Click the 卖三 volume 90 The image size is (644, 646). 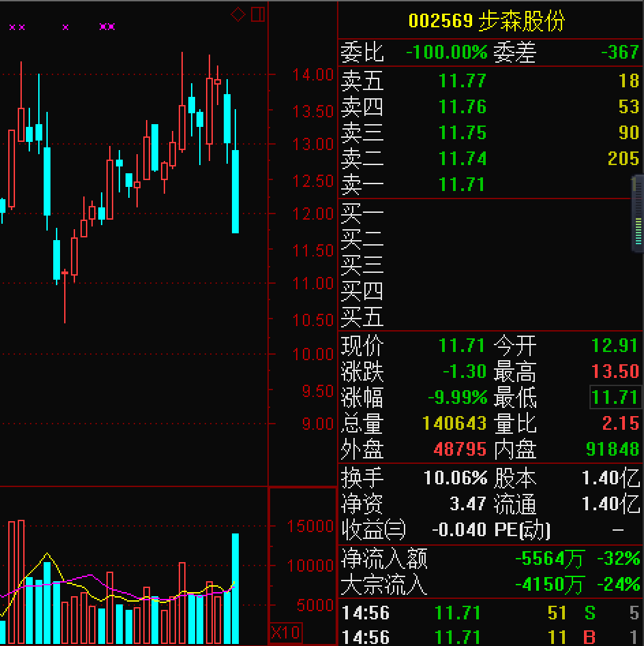point(629,132)
